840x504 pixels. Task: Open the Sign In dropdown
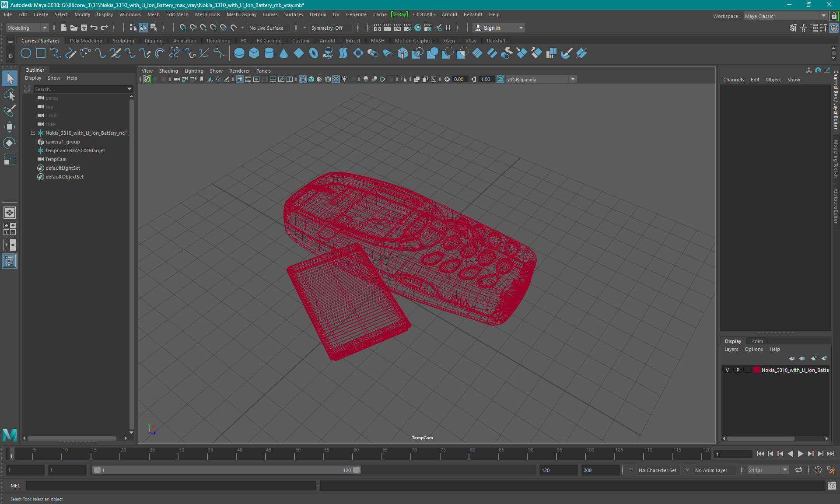point(499,28)
